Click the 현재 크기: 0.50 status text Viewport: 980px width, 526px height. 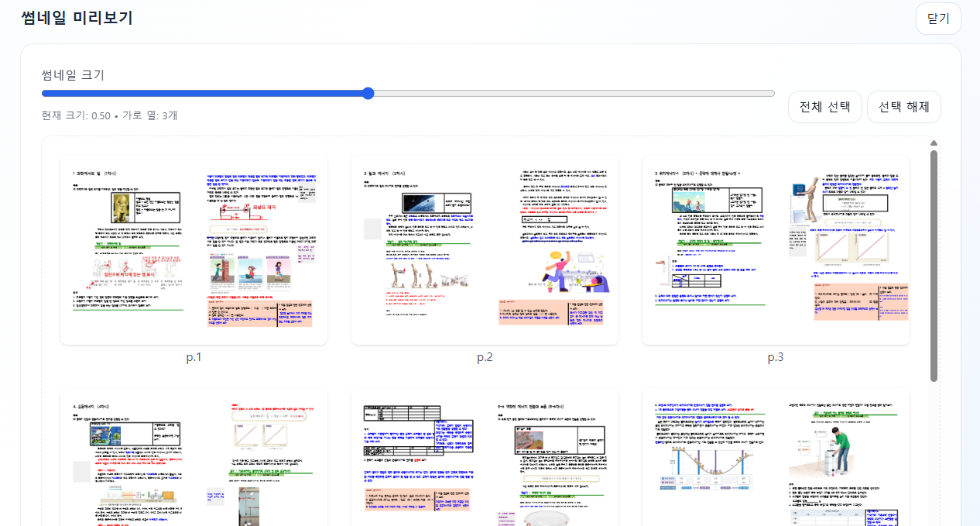(76, 115)
